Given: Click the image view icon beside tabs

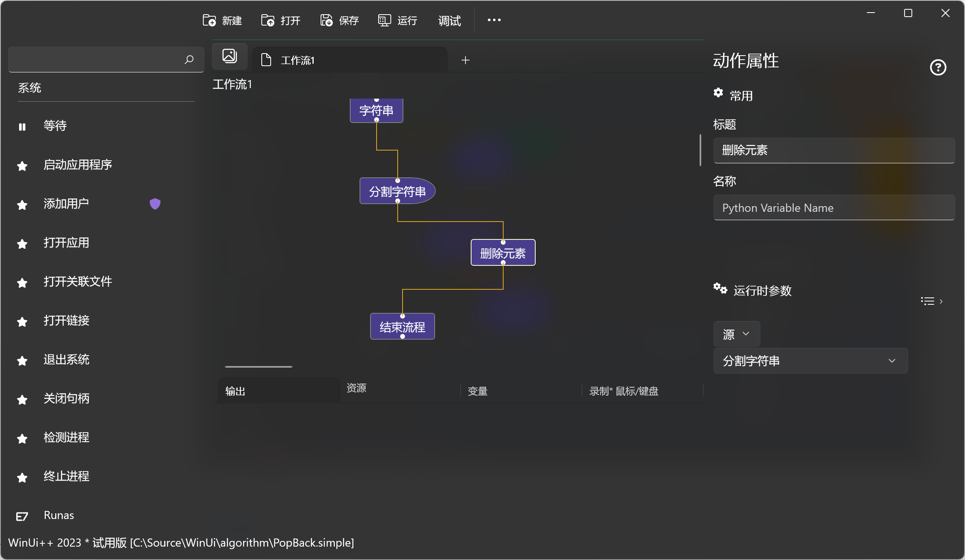Looking at the screenshot, I should point(230,56).
